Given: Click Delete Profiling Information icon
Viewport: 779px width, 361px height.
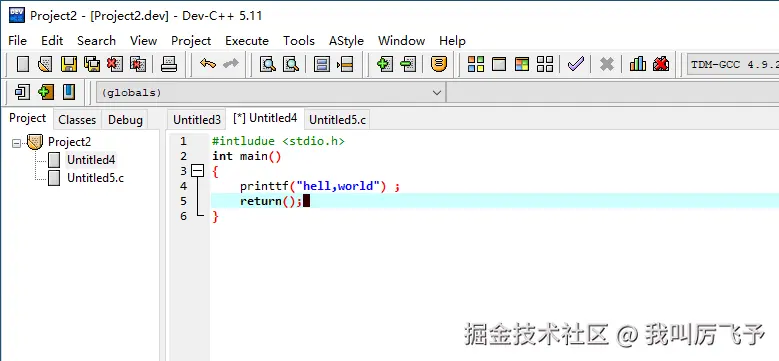Looking at the screenshot, I should click(661, 64).
